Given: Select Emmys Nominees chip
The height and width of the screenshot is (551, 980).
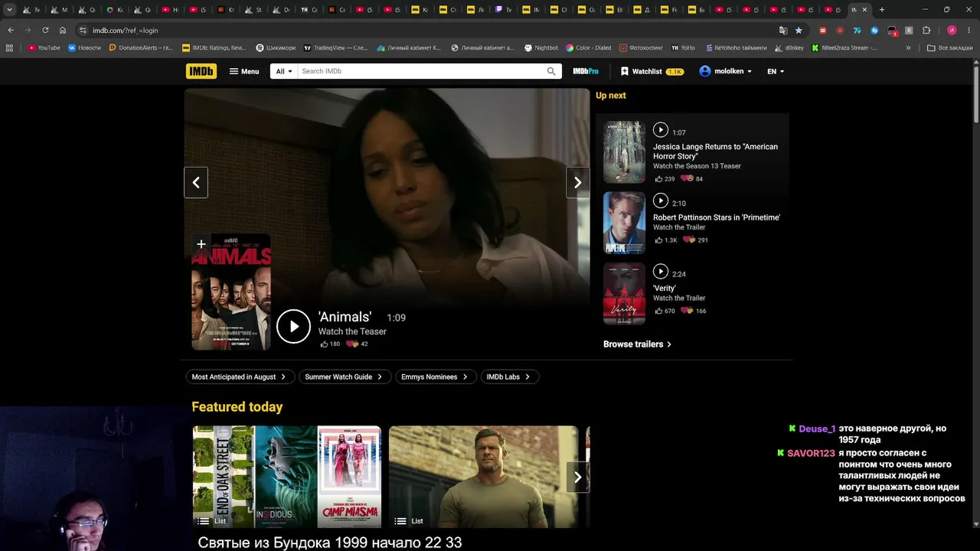Looking at the screenshot, I should (435, 377).
